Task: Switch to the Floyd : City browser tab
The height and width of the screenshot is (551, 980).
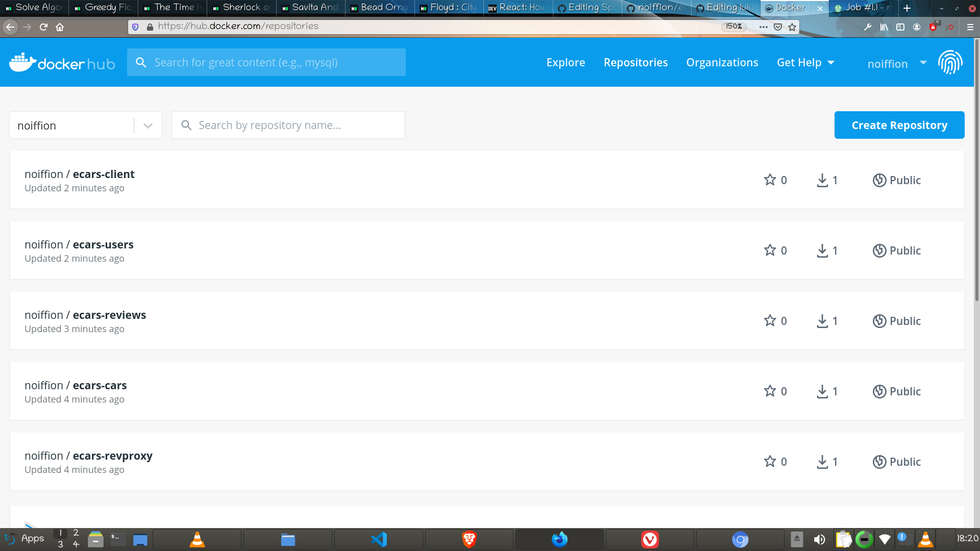Action: [449, 8]
